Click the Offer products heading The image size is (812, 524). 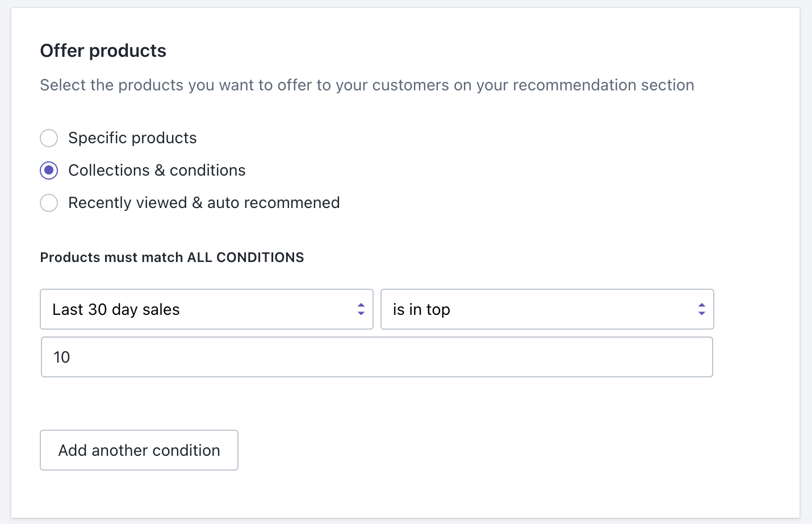(103, 51)
